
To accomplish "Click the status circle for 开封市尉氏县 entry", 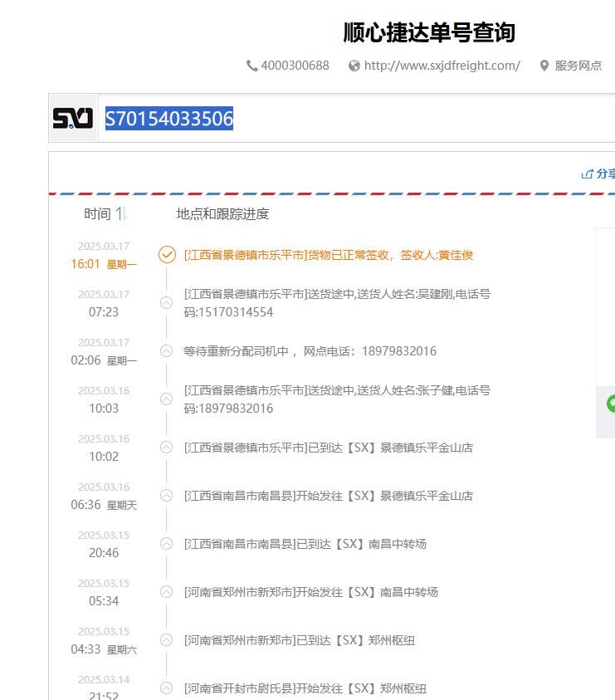I will 167,688.
